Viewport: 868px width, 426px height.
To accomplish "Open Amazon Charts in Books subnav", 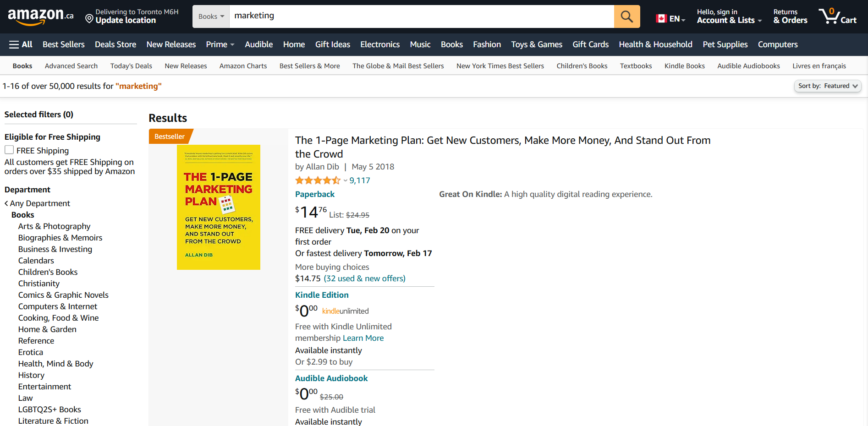I will point(243,66).
